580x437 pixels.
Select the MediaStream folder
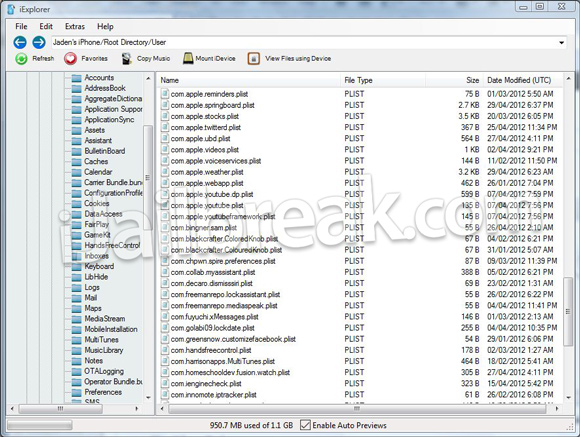tap(105, 319)
